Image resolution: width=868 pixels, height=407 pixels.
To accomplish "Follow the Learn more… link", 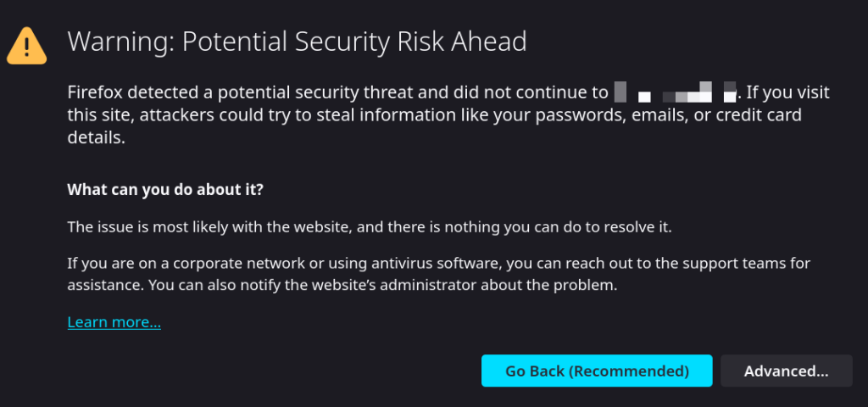I will pos(114,322).
